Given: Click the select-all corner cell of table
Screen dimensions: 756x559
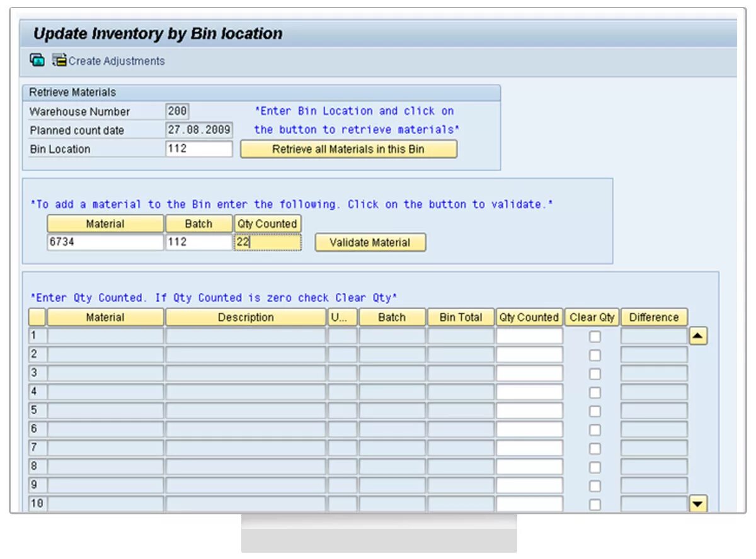Looking at the screenshot, I should point(37,317).
